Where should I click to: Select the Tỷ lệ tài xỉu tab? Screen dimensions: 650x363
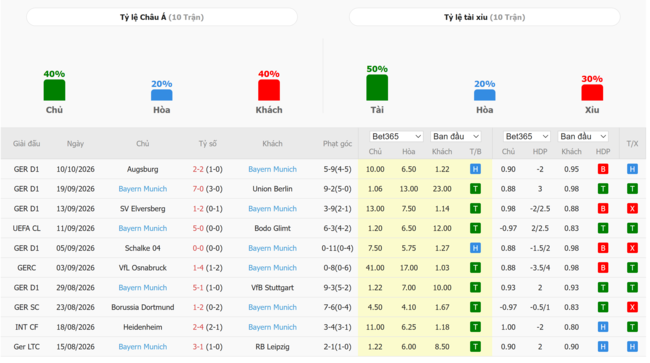(x=484, y=17)
